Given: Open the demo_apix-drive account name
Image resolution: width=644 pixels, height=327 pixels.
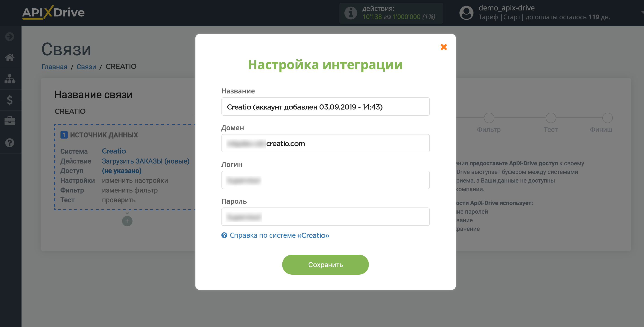Looking at the screenshot, I should (507, 8).
